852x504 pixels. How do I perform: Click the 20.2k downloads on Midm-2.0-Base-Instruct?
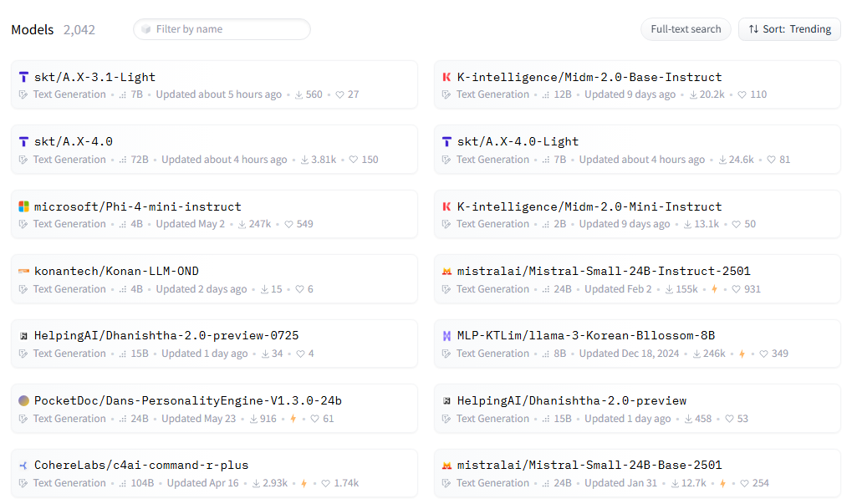pos(712,94)
